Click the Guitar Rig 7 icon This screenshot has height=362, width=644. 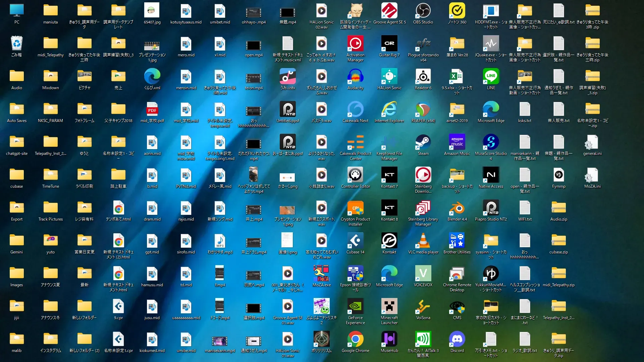coord(389,44)
